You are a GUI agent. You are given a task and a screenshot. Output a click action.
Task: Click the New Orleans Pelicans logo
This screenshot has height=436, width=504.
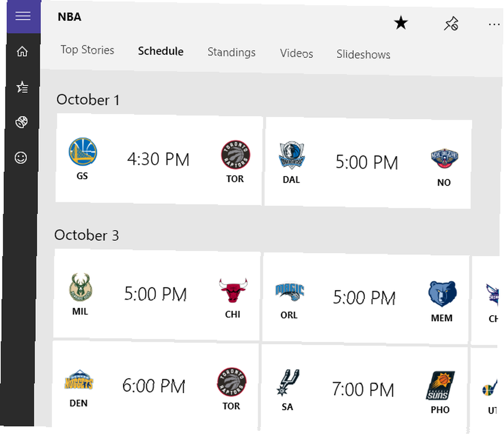pyautogui.click(x=445, y=158)
